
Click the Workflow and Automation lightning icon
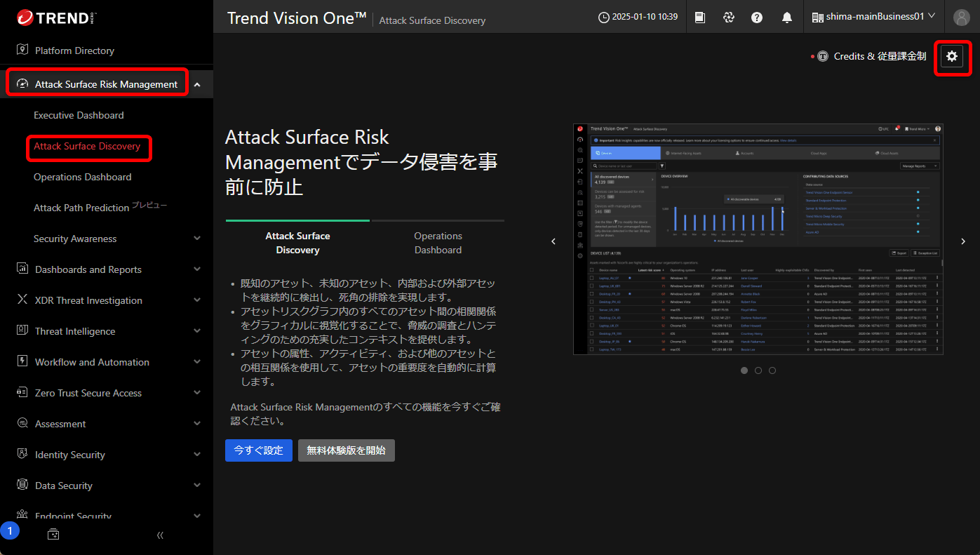[22, 361]
